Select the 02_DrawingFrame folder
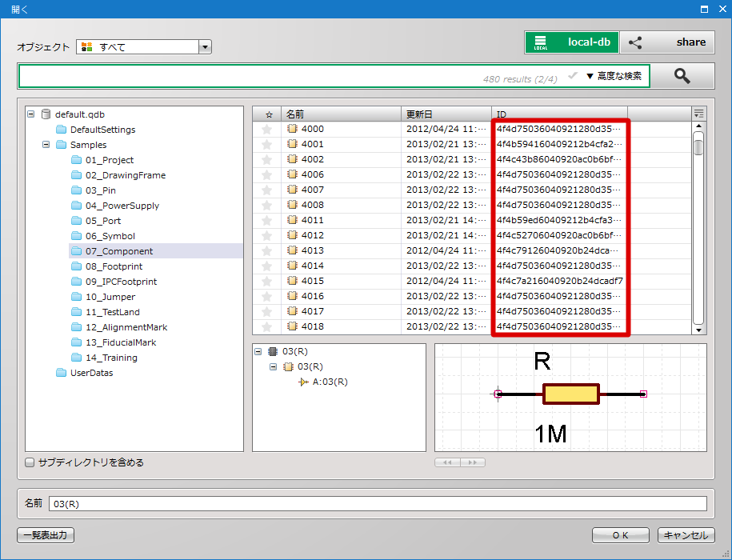Screen dimensions: 732x560 tap(125, 175)
